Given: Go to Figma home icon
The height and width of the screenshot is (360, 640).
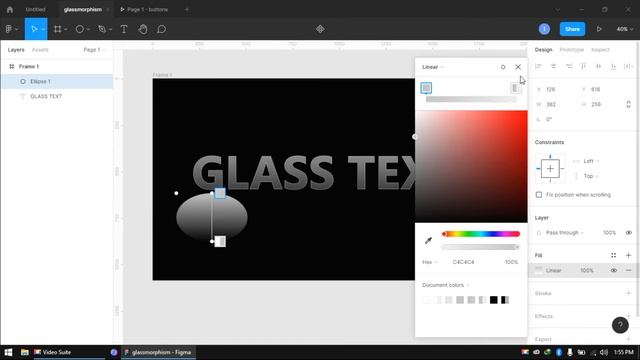Looking at the screenshot, I should click(10, 9).
